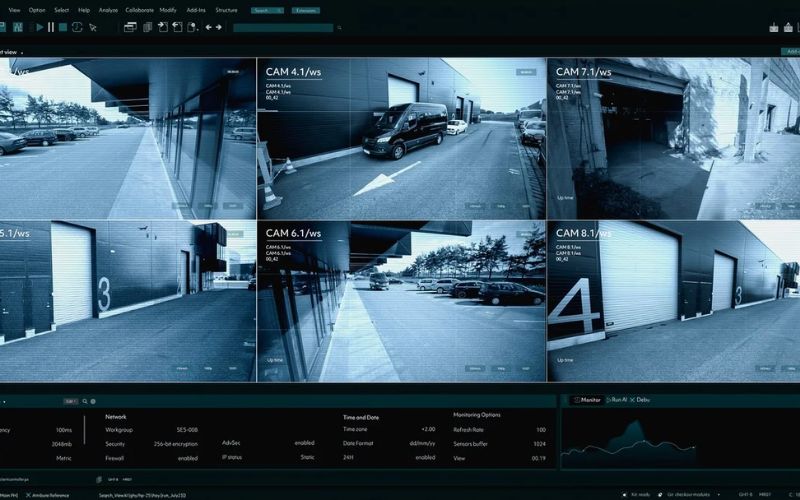
Task: Click the wide toolbar input field
Action: [x=282, y=28]
